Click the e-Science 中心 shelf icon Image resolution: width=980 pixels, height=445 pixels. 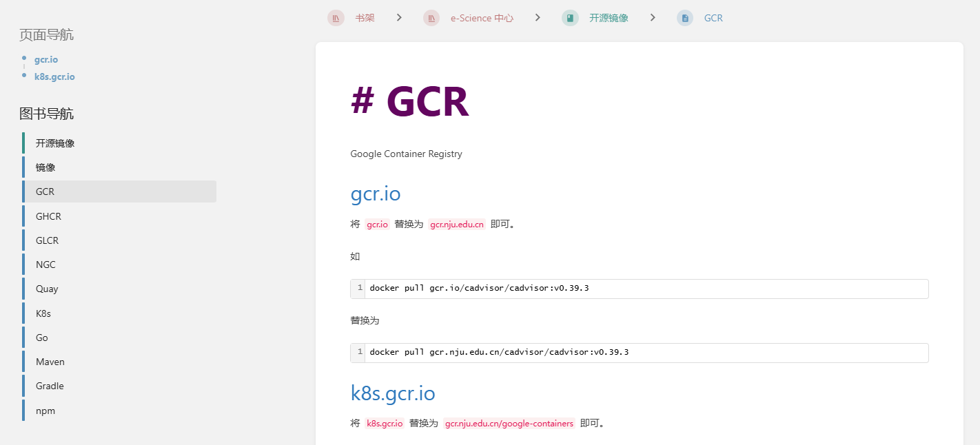pyautogui.click(x=431, y=18)
